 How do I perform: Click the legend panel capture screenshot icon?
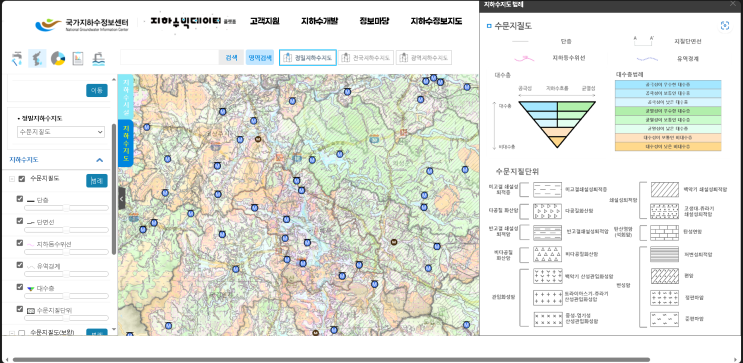[725, 26]
